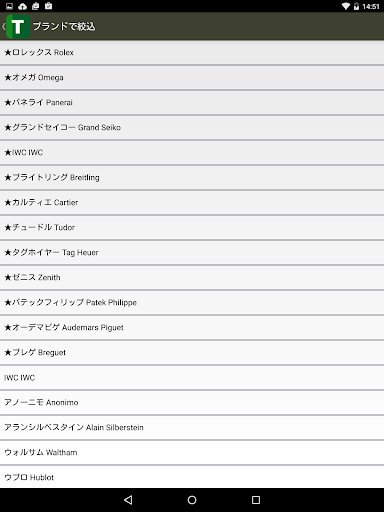Select the starred IWC entry
Image resolution: width=384 pixels, height=512 pixels.
pos(192,152)
